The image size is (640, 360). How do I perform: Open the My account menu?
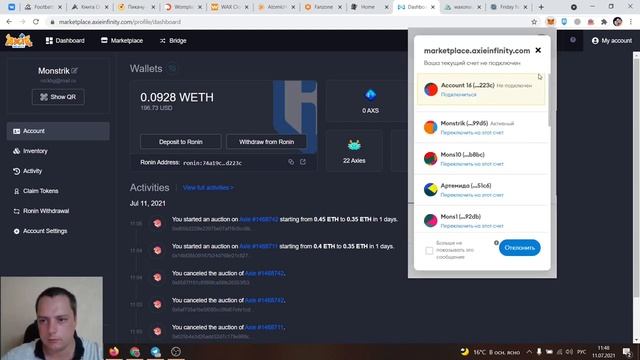[x=611, y=40]
